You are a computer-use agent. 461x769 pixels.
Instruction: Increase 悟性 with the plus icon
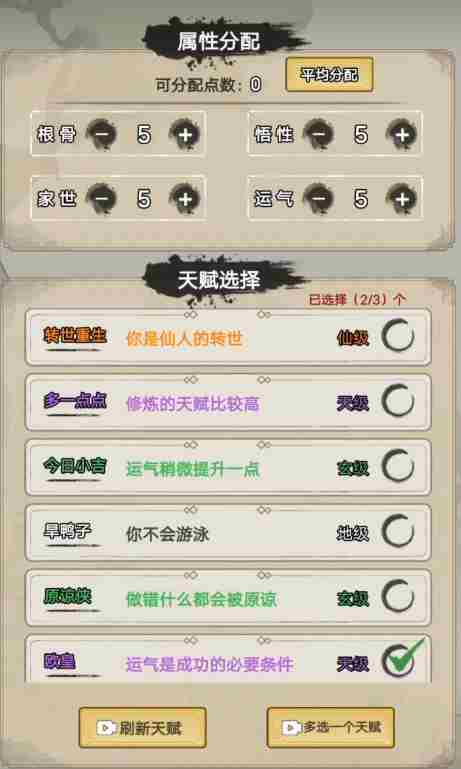point(402,134)
